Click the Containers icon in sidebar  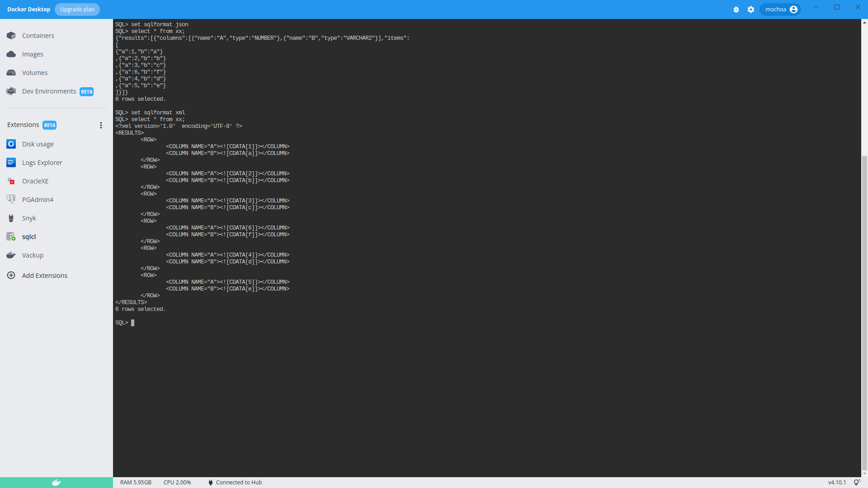click(x=11, y=36)
